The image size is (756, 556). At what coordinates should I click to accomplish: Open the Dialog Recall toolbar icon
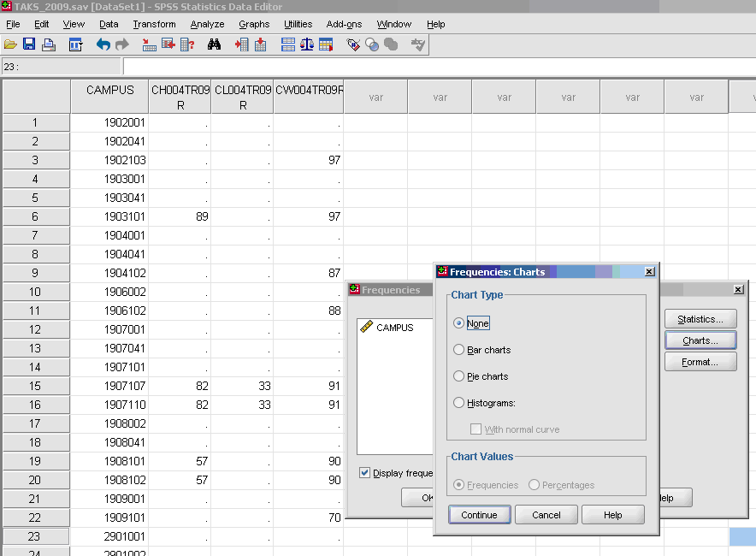74,44
